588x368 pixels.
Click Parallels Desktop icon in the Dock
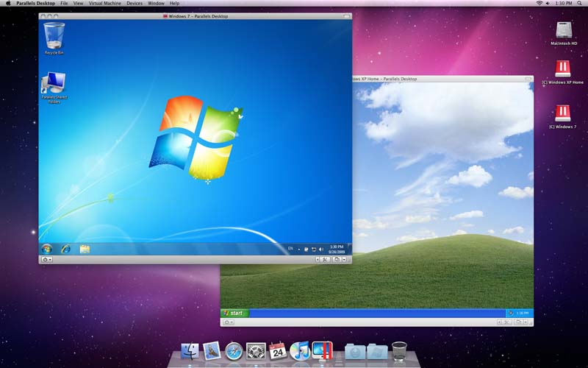pos(323,351)
